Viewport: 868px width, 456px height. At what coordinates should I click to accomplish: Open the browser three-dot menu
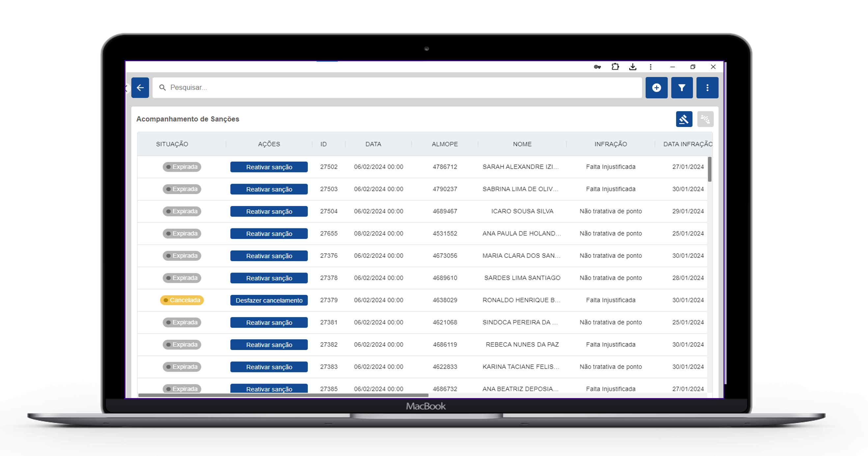pyautogui.click(x=650, y=67)
